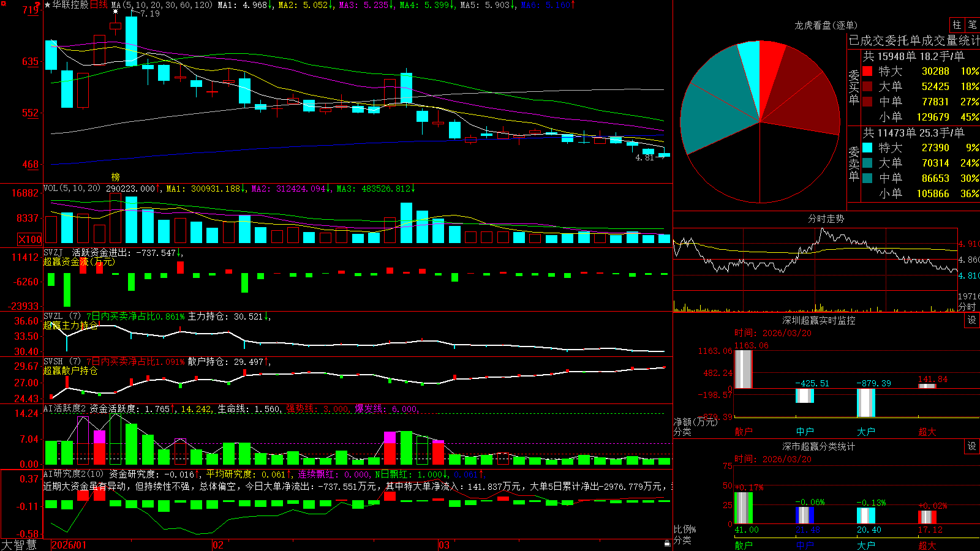The width and height of the screenshot is (980, 551).
Task: Toggle the star favorite icon beside 华联控股
Action: coord(47,5)
